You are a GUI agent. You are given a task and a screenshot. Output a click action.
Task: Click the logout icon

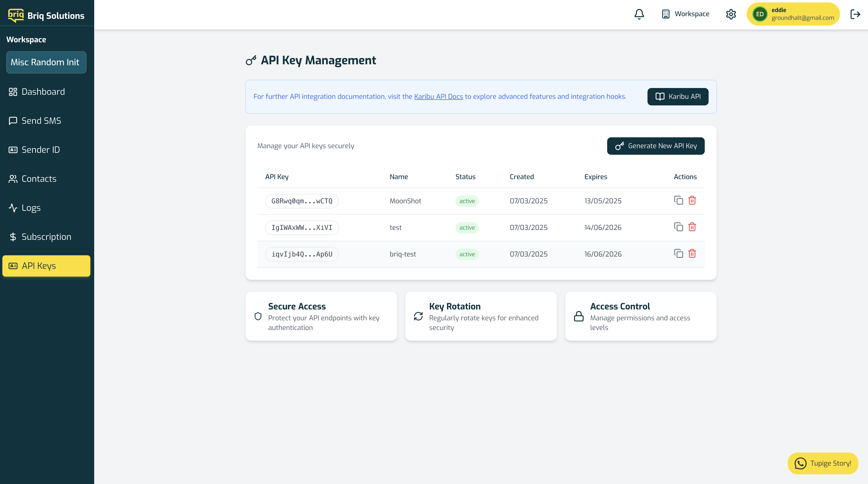855,14
